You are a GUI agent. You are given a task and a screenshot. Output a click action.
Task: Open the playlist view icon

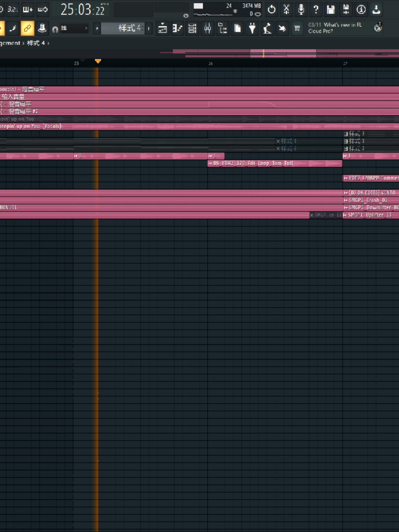pos(163,29)
